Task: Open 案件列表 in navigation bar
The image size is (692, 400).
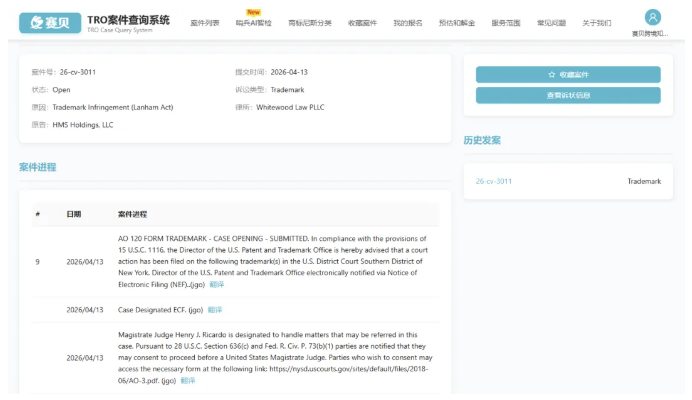Action: pyautogui.click(x=205, y=22)
